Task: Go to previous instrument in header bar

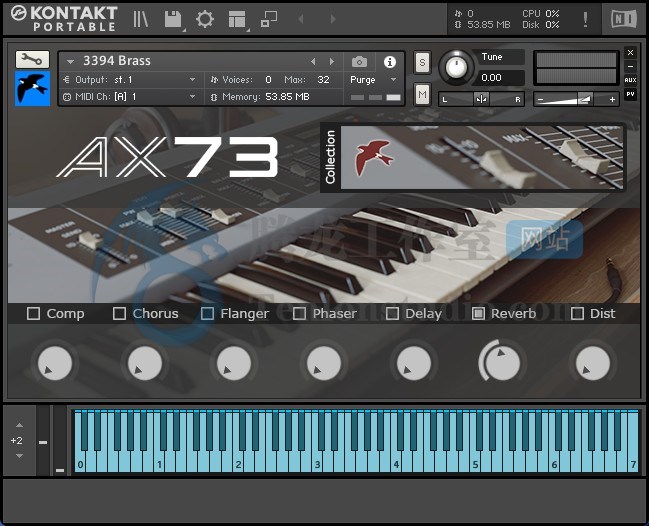Action: tap(301, 19)
